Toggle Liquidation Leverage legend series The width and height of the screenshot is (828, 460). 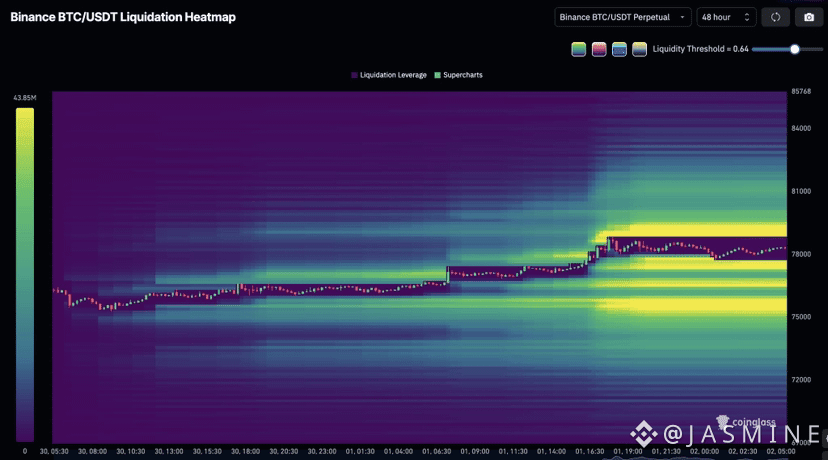389,75
